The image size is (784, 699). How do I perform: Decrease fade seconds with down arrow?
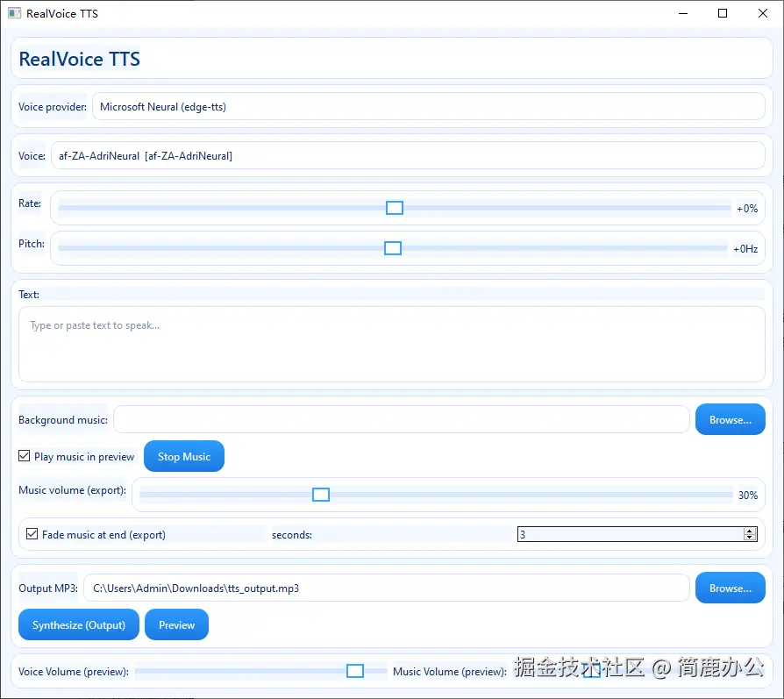[750, 538]
